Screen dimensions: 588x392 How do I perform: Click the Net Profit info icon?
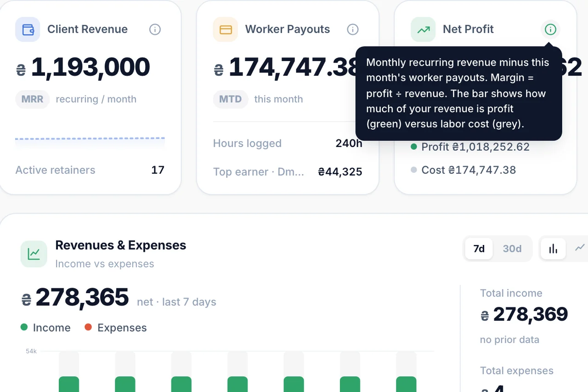(550, 29)
